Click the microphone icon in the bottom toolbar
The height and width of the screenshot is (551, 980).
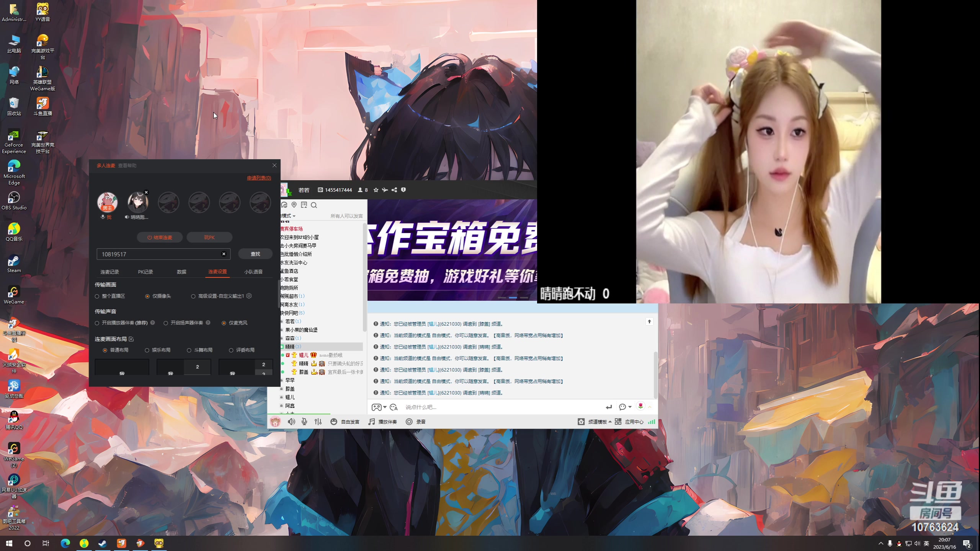click(x=304, y=421)
